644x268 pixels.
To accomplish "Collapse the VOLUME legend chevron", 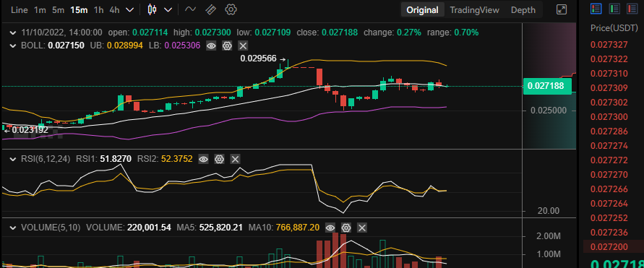I will [13, 228].
